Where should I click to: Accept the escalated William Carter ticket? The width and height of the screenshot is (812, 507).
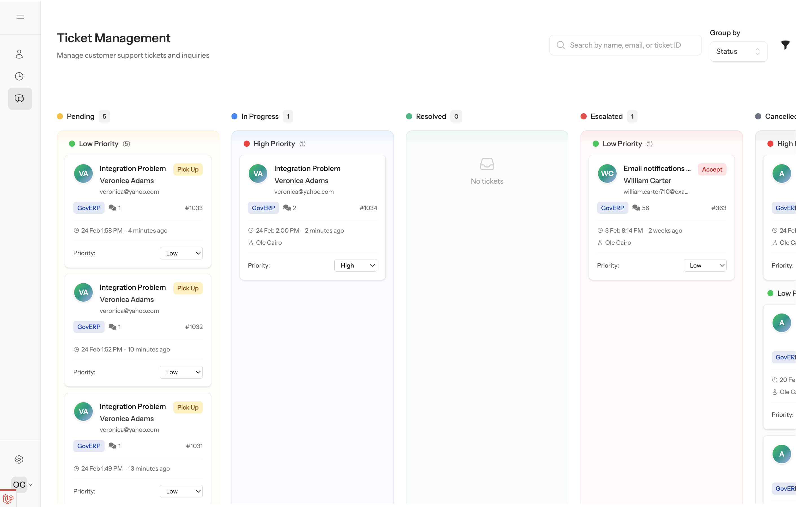coord(712,169)
